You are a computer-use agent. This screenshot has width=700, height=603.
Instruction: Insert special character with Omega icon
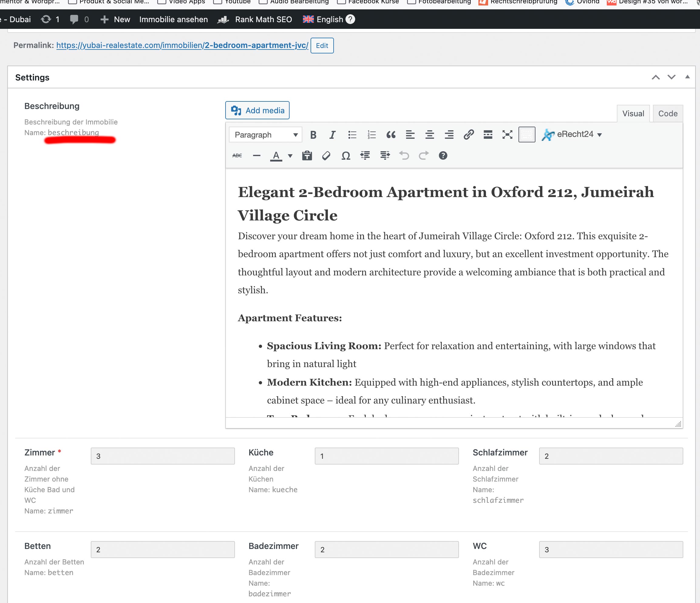[346, 155]
